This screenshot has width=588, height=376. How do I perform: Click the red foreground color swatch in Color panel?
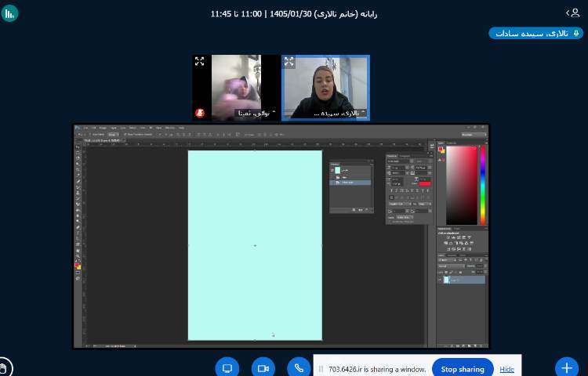click(441, 149)
